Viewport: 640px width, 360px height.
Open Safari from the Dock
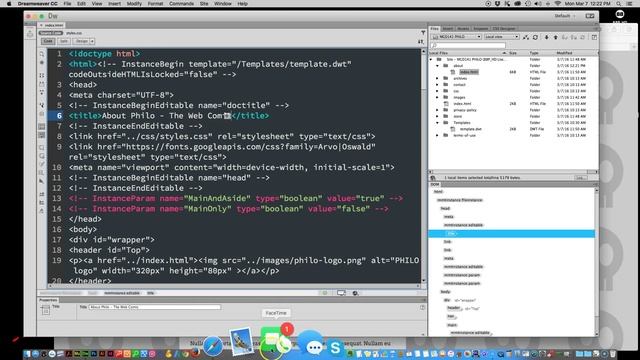pos(213,346)
